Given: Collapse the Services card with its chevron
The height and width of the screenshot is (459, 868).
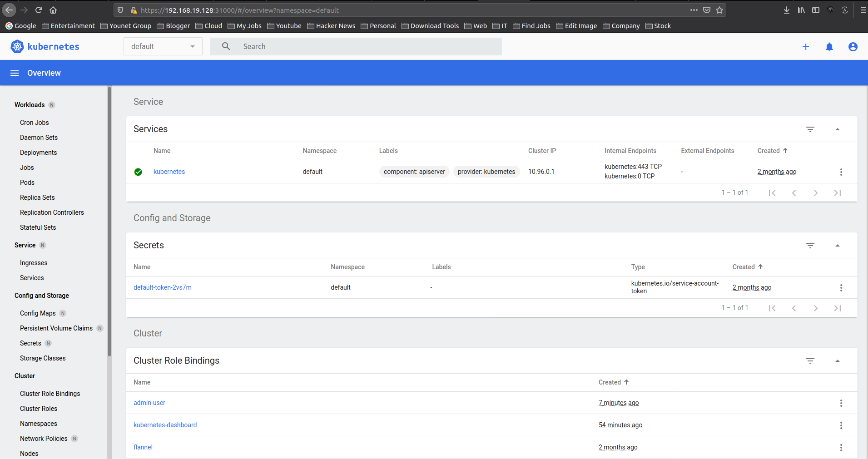Looking at the screenshot, I should tap(837, 129).
